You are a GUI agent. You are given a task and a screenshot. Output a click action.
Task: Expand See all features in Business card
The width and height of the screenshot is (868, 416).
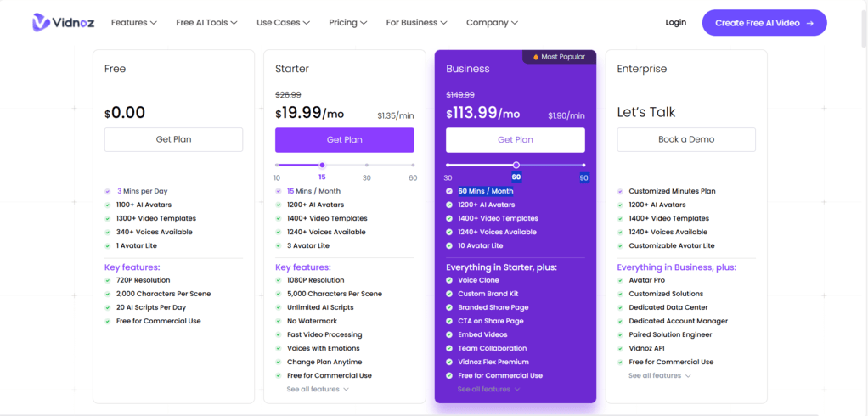coord(489,389)
